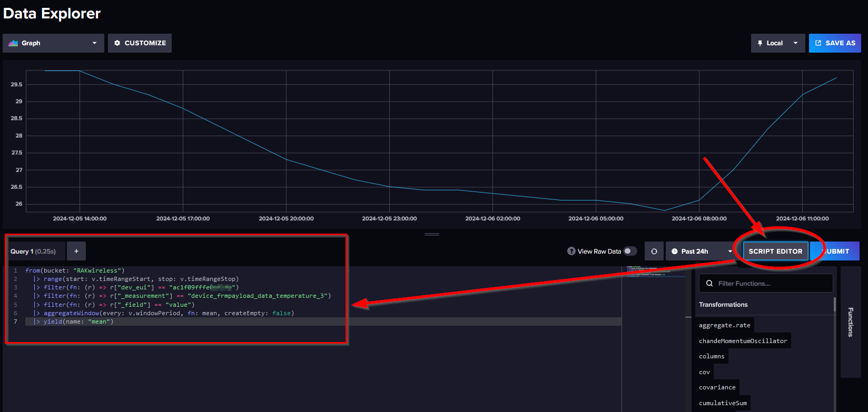Click the export icon on SAVE AS
This screenshot has width=868, height=412.
click(818, 43)
